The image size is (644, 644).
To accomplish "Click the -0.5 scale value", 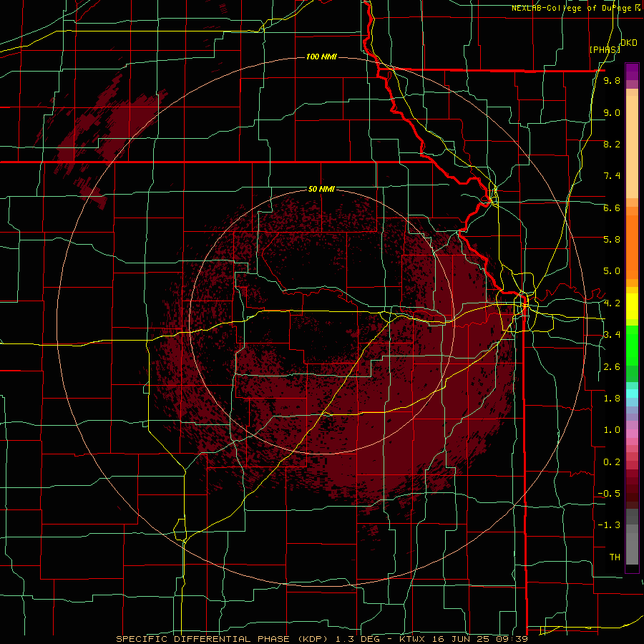I will pos(609,493).
